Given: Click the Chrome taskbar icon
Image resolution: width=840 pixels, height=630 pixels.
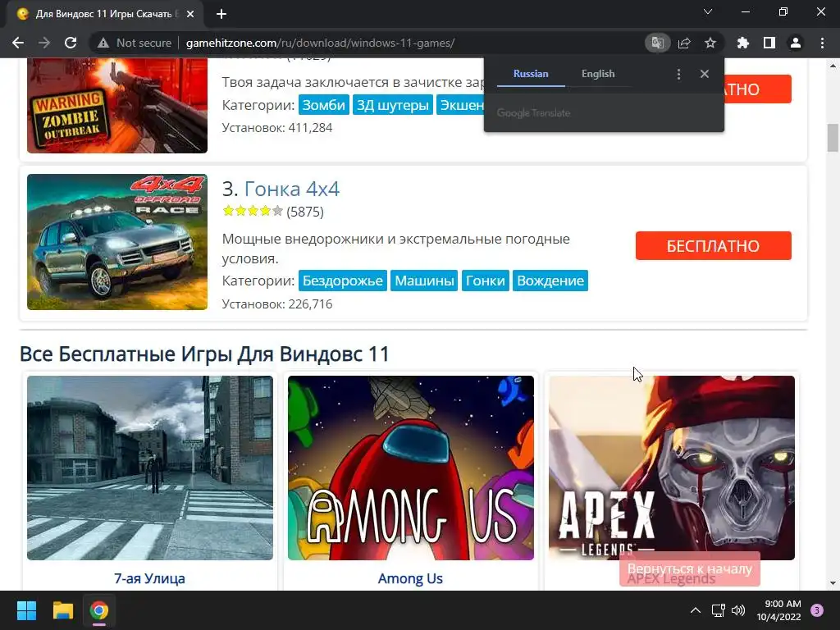Looking at the screenshot, I should pyautogui.click(x=99, y=610).
